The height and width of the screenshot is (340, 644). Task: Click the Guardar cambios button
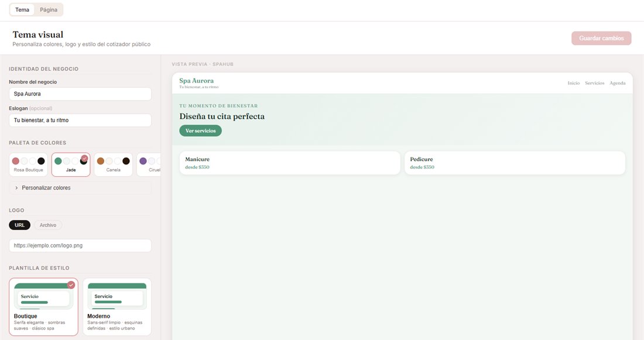(x=601, y=38)
